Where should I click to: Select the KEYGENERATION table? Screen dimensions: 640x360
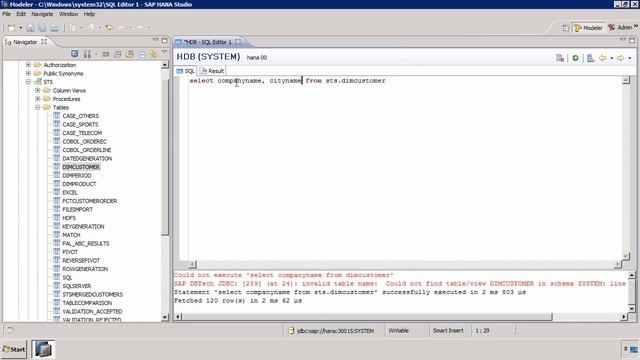[x=83, y=227]
